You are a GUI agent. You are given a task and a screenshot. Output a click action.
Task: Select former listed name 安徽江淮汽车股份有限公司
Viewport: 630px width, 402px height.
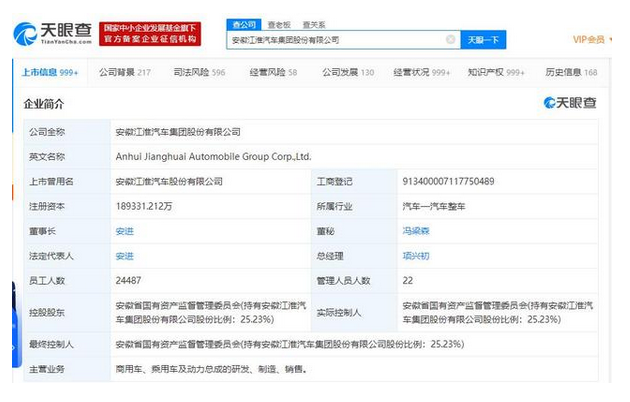coord(169,182)
